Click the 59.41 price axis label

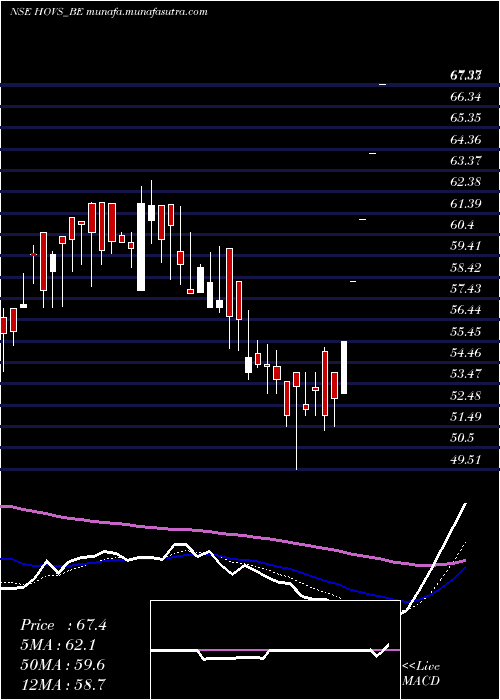point(466,246)
